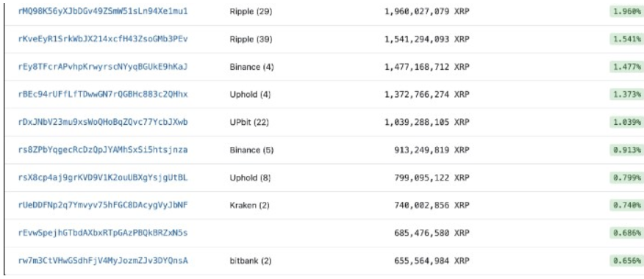644x279 pixels.
Task: Select the UPbit (22) owner label
Action: click(x=251, y=123)
